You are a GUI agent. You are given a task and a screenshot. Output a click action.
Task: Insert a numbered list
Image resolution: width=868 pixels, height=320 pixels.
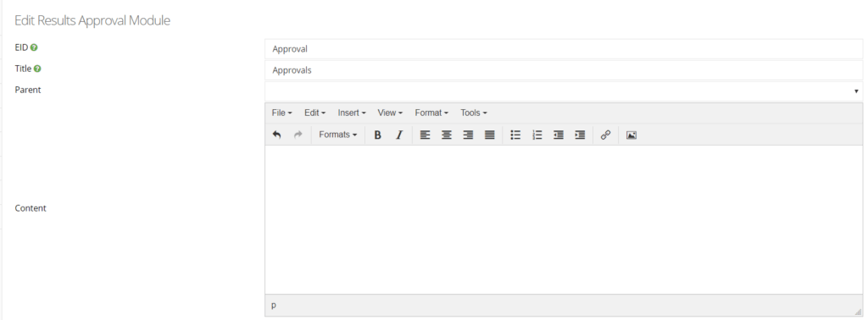(x=537, y=135)
